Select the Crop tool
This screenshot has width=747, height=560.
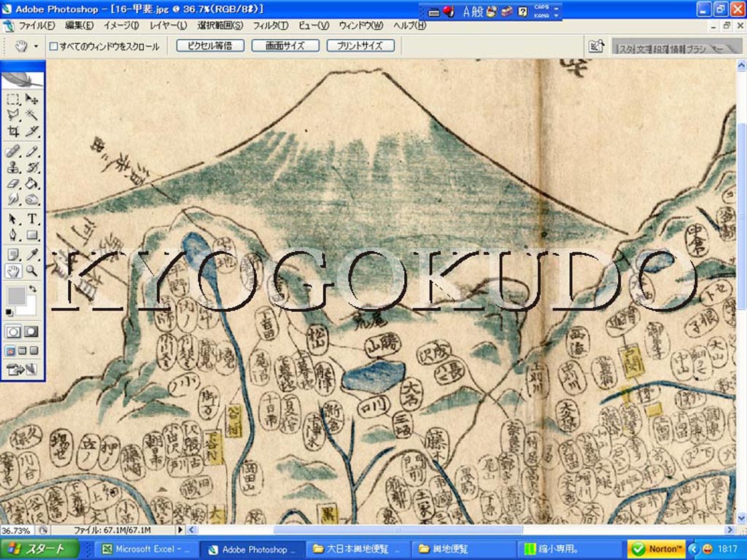[13, 131]
